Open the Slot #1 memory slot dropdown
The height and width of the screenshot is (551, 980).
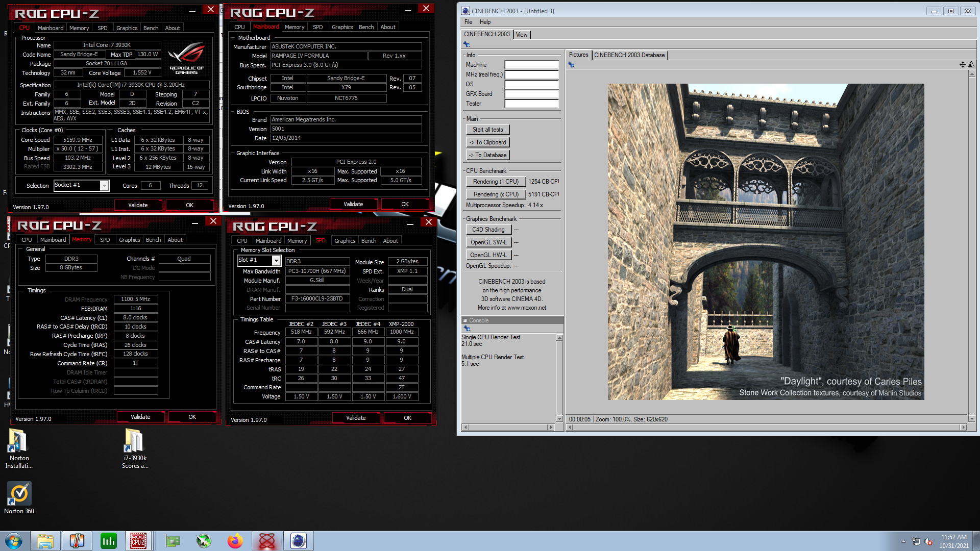click(276, 261)
